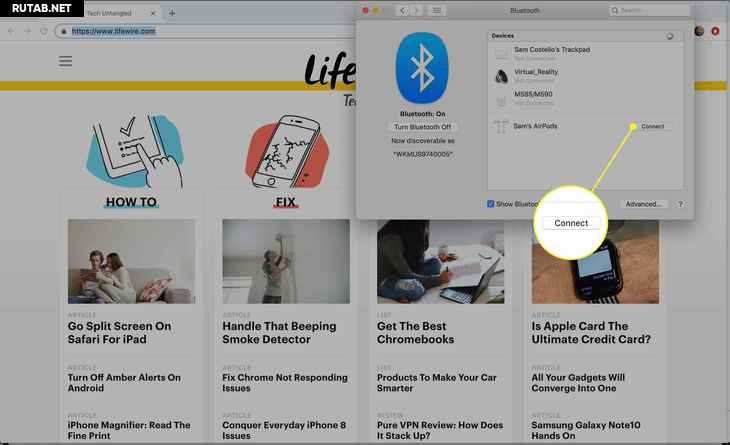The image size is (730, 445).
Task: Click the browser forward arrow
Action: coord(27,31)
